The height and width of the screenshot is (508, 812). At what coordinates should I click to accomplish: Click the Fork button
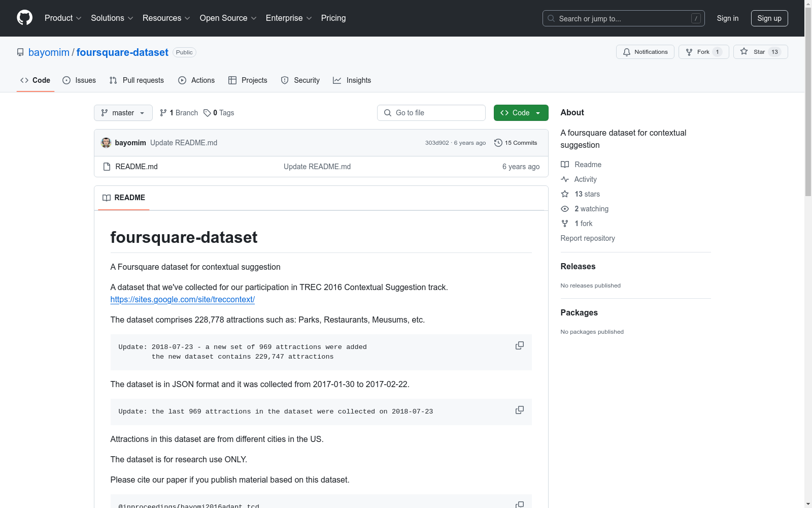coord(703,52)
